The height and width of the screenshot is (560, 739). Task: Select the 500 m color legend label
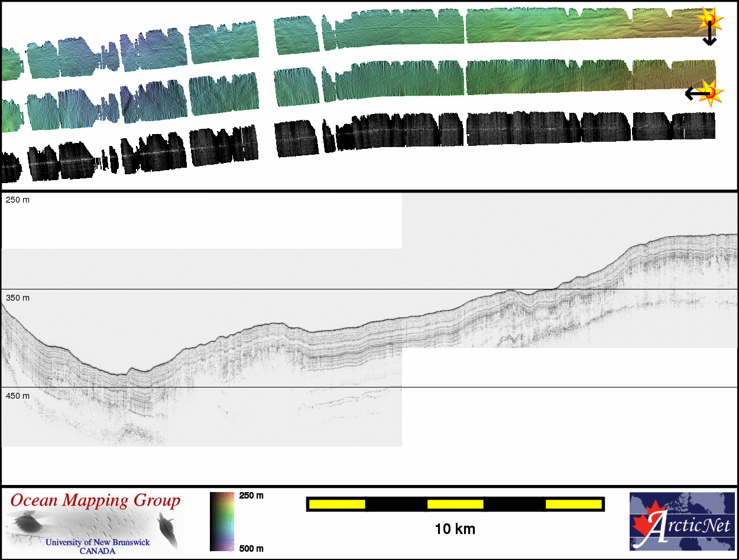point(251,549)
